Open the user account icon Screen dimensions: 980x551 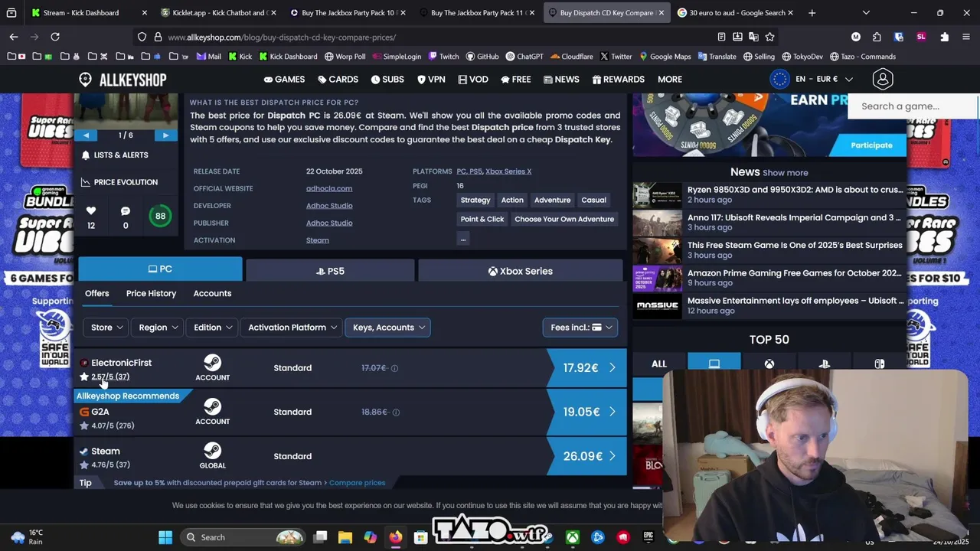[x=883, y=79]
